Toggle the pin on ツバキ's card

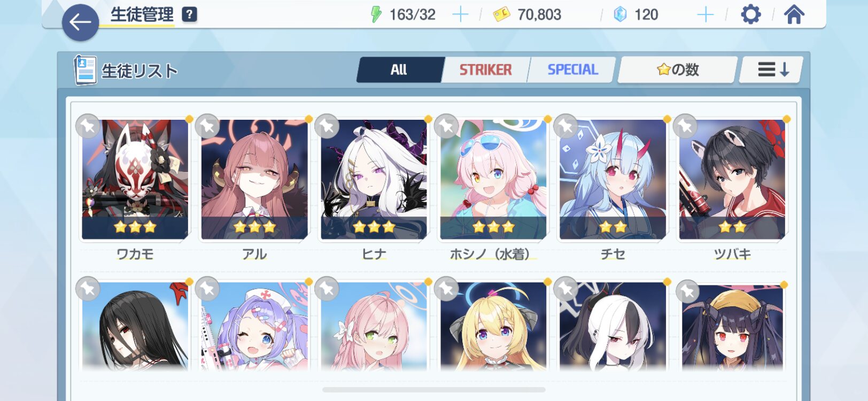(685, 127)
